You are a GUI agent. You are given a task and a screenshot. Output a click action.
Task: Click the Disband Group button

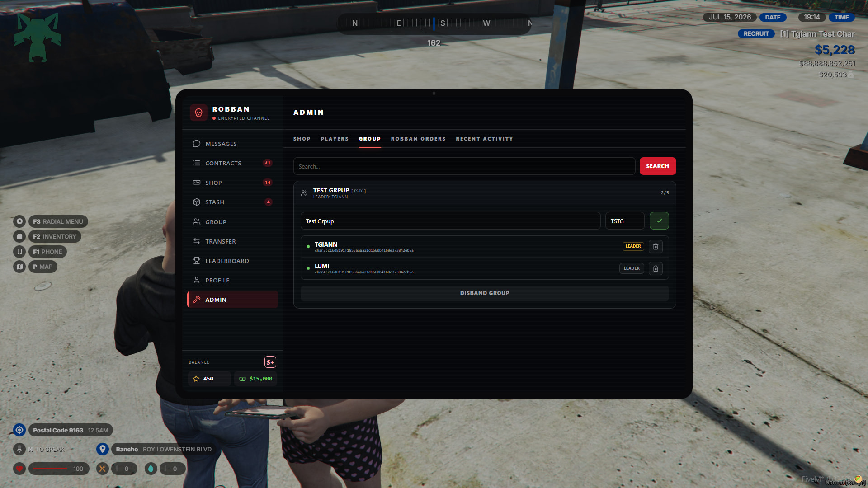pyautogui.click(x=485, y=293)
